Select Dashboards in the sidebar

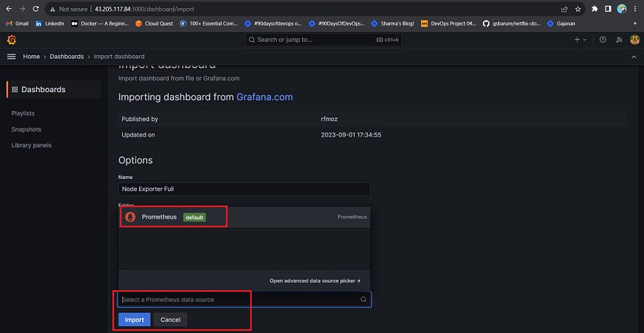tap(54, 89)
